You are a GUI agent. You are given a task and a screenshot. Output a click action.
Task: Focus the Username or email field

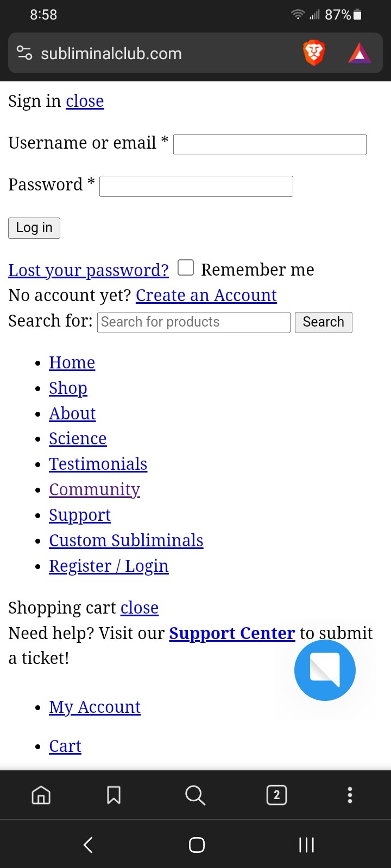(x=270, y=144)
